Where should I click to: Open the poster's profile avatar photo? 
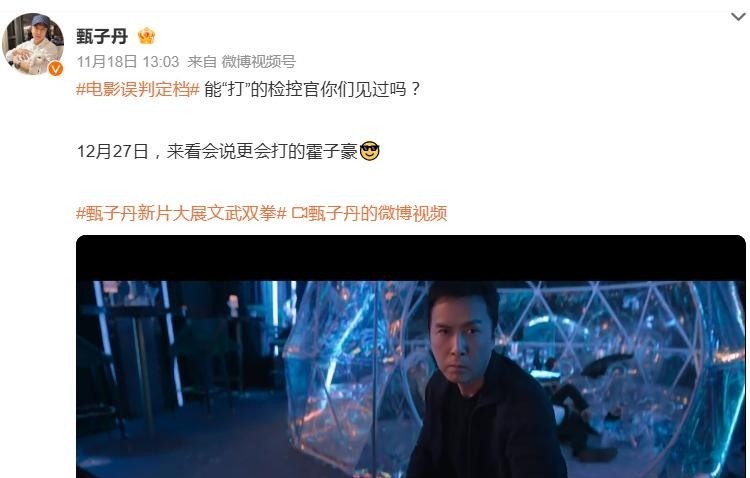(x=33, y=44)
